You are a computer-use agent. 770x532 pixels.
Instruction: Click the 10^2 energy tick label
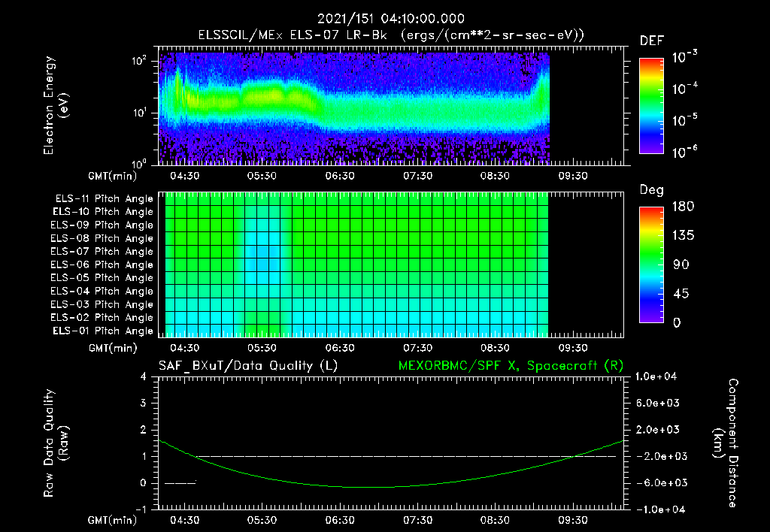(139, 62)
